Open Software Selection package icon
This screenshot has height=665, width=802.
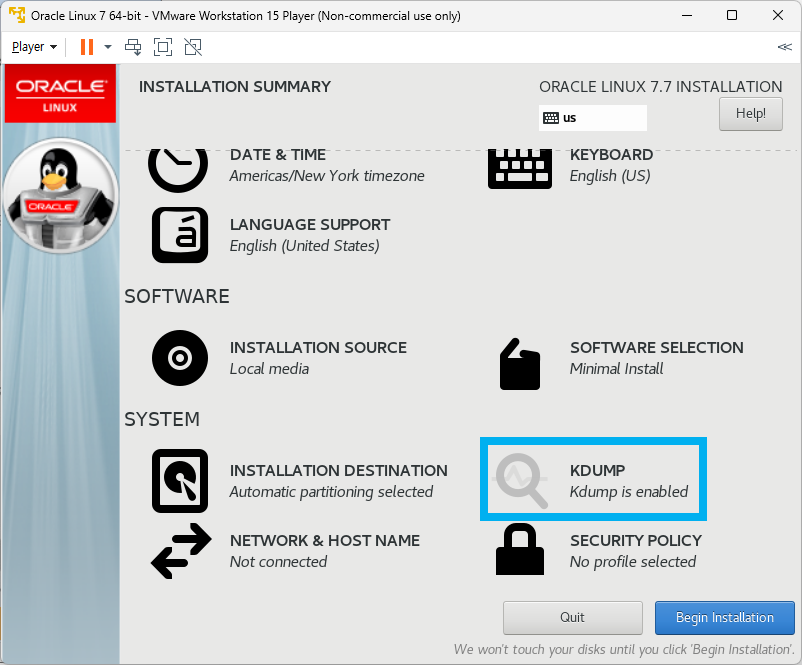(x=520, y=364)
